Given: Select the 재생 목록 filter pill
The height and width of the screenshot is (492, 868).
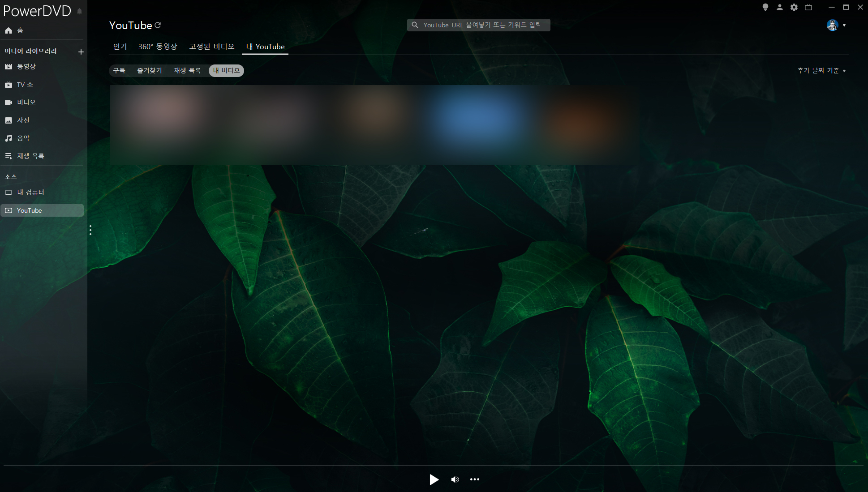Looking at the screenshot, I should [187, 71].
